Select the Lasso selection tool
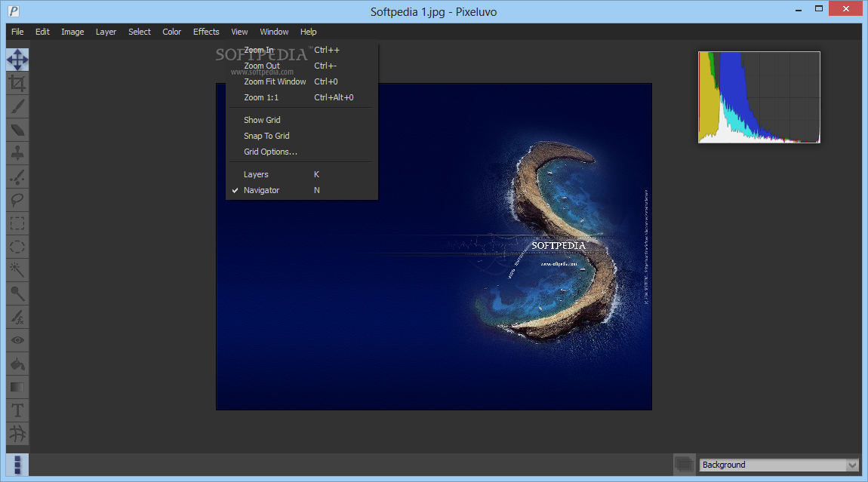Viewport: 868px width, 482px height. [x=17, y=200]
